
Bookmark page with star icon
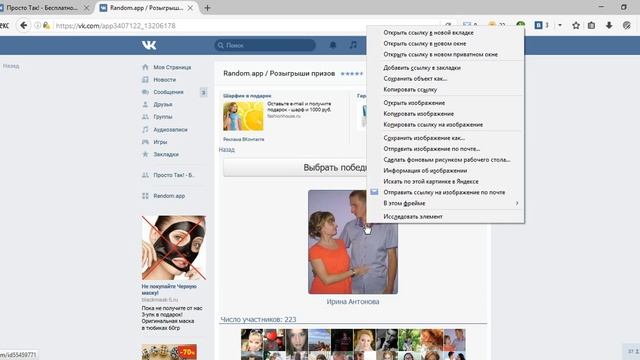pos(576,25)
